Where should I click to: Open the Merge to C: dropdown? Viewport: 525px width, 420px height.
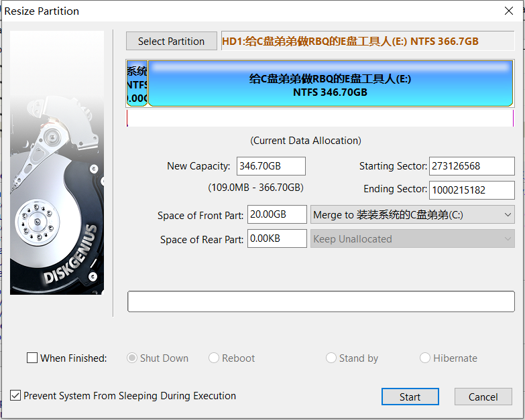(412, 214)
